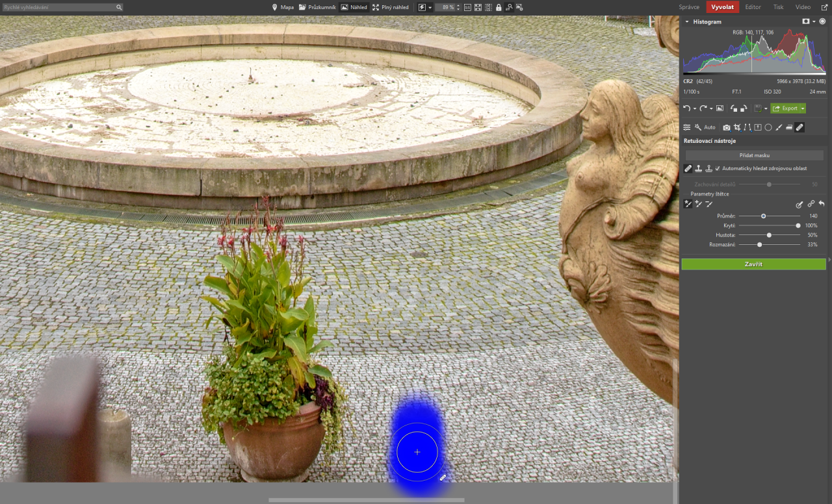Select the Crop tool
832x504 pixels.
click(x=737, y=127)
